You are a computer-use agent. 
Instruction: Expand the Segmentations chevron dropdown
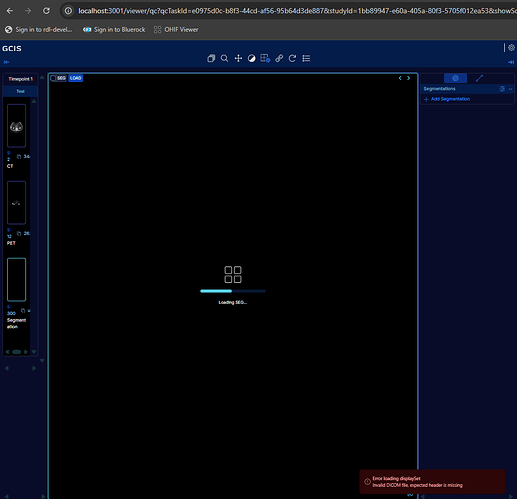click(510, 89)
